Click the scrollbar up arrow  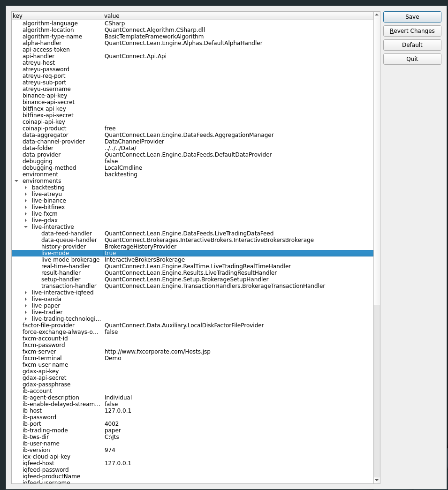[x=377, y=15]
